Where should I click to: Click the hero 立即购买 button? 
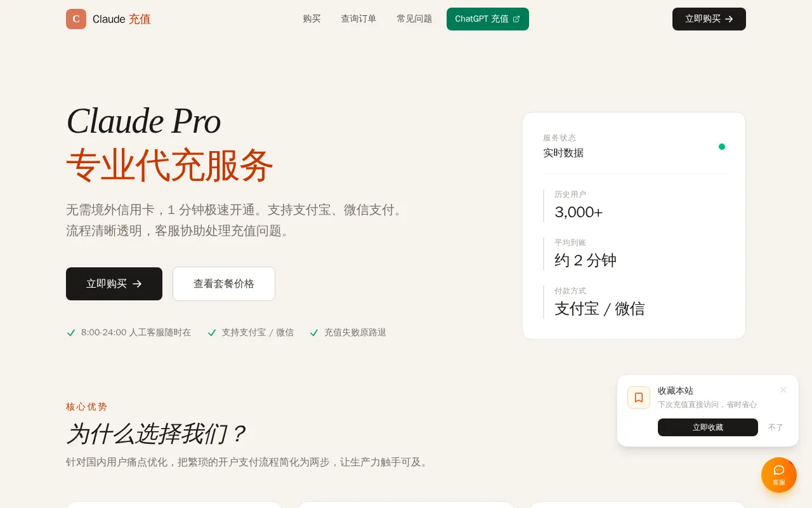pos(114,284)
